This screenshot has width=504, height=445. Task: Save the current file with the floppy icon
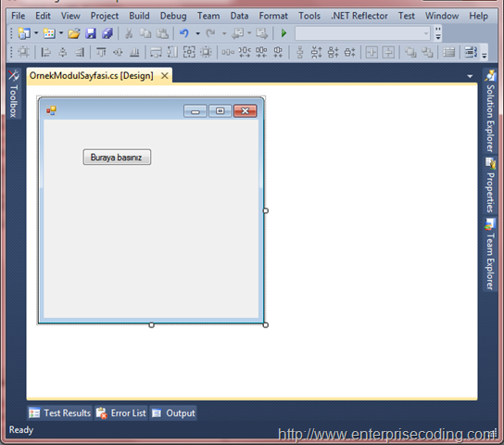(91, 33)
